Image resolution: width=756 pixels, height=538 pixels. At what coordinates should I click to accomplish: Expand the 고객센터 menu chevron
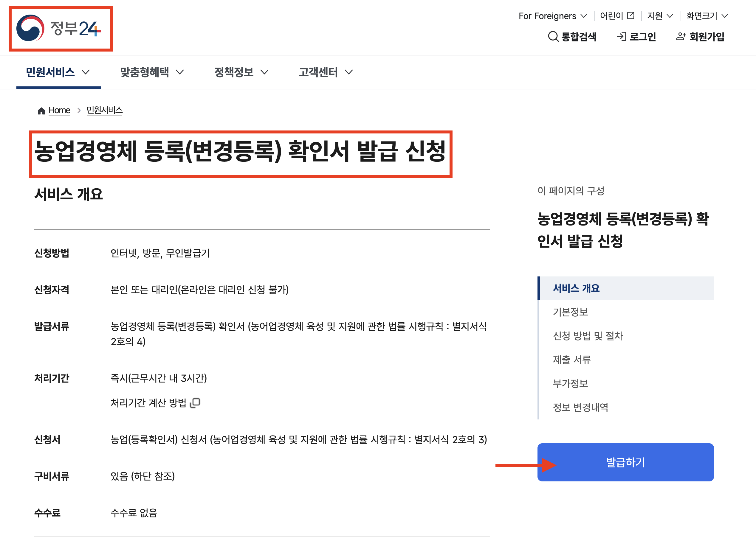349,72
